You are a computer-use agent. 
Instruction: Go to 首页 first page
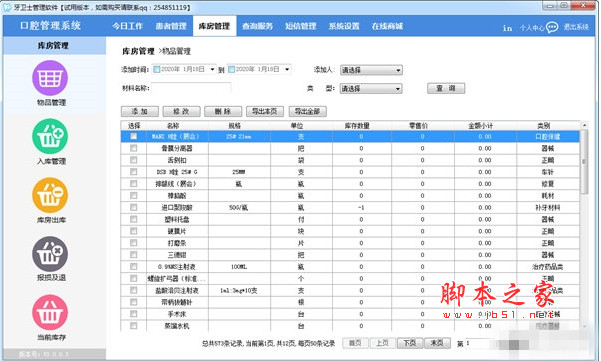[355, 343]
